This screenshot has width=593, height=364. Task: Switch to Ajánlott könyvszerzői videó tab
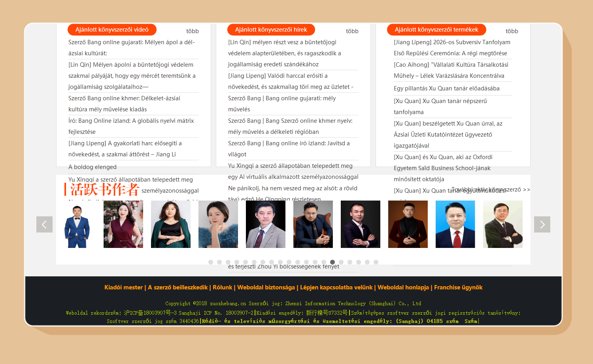point(112,30)
